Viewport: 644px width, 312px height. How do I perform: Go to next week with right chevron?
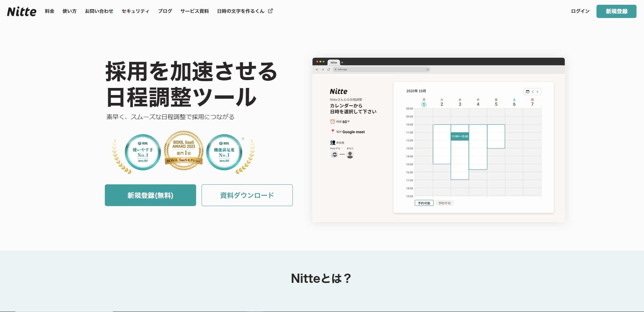(x=537, y=92)
